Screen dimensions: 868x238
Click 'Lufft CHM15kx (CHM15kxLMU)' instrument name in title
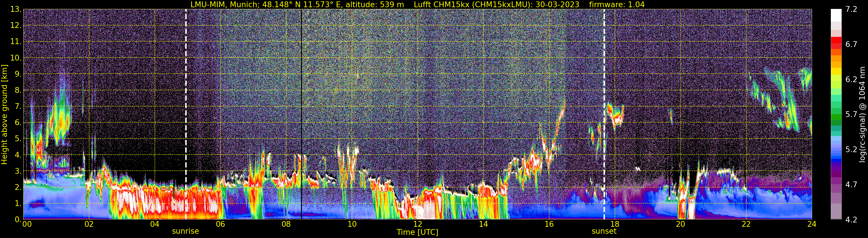[x=473, y=5]
